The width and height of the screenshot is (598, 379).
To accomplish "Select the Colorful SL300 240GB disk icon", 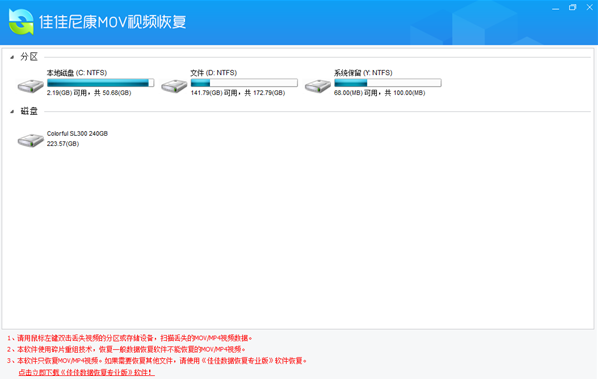I will point(31,140).
